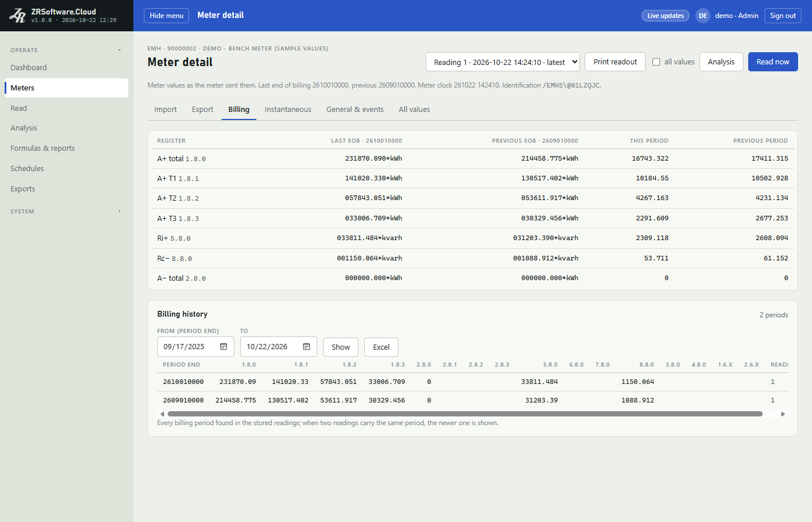Open Formulas & reports in sidebar

(66, 148)
